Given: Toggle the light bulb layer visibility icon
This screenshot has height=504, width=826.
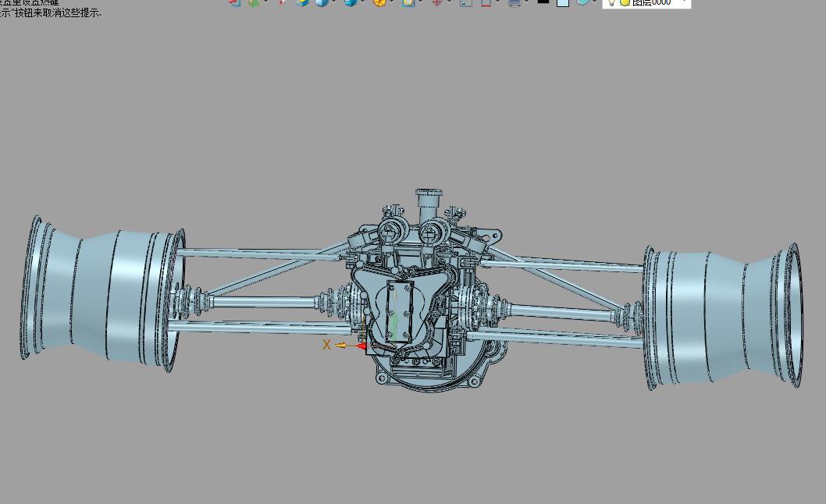Looking at the screenshot, I should [611, 2].
